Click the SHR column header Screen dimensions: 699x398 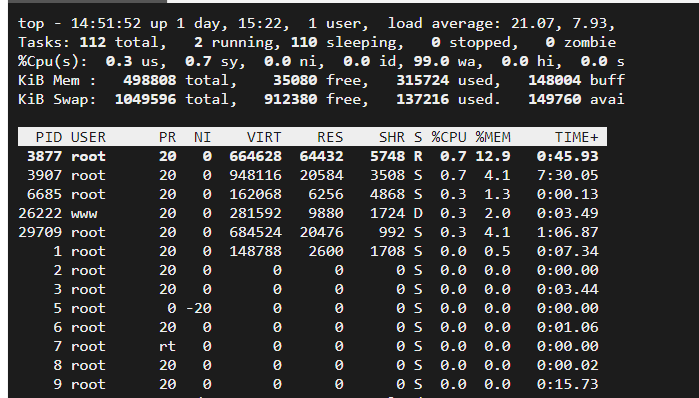[392, 137]
